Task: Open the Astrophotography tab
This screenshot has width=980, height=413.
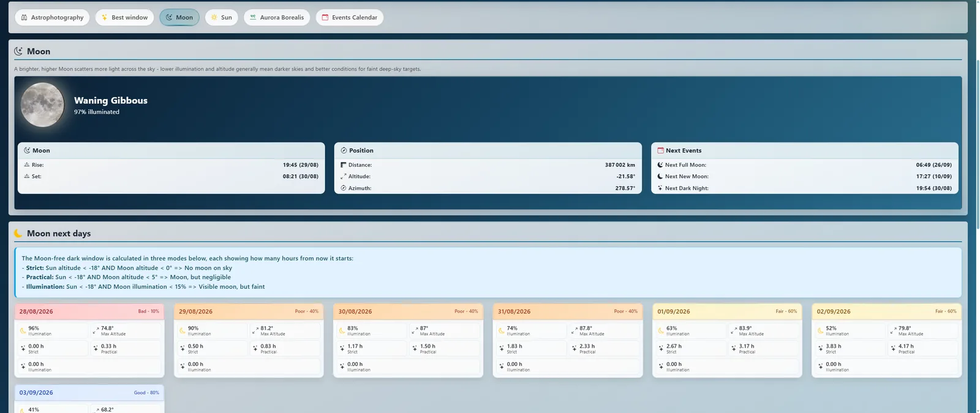Action: [x=52, y=17]
